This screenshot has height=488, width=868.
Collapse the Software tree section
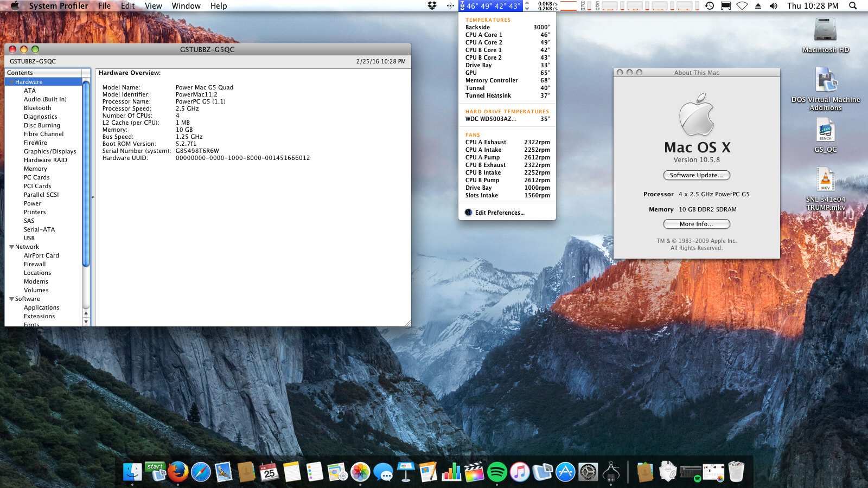pos(11,299)
